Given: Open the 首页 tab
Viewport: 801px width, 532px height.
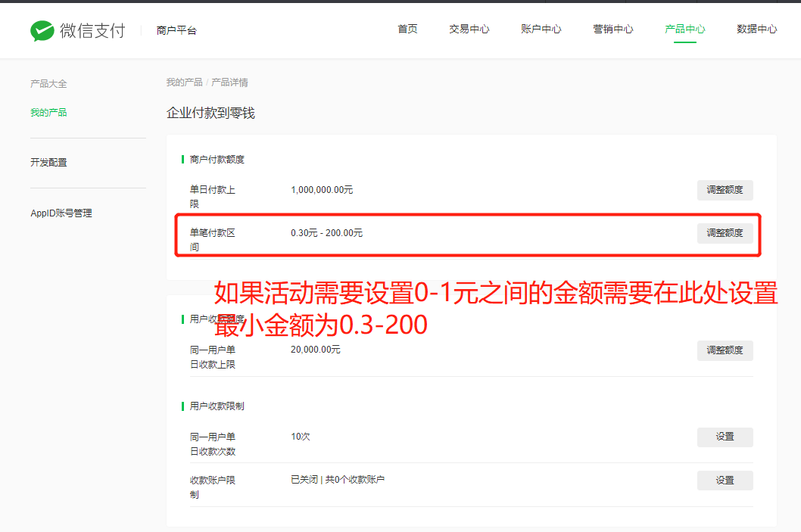Looking at the screenshot, I should click(x=407, y=29).
